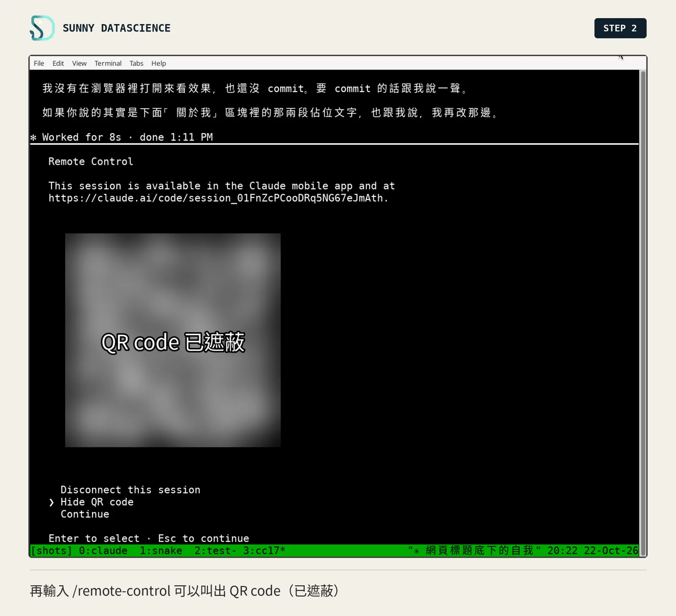Switch to tmux window 0:claude

[x=103, y=551]
